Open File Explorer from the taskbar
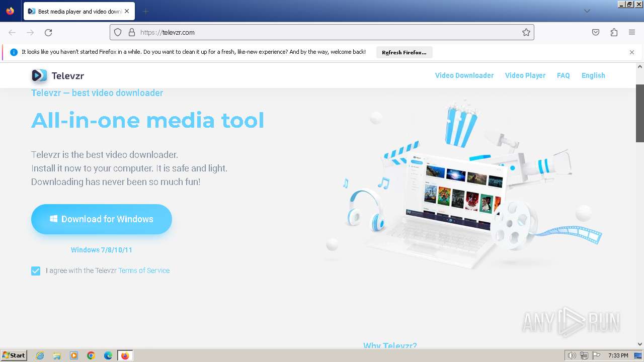Image resolution: width=644 pixels, height=362 pixels. click(57, 355)
